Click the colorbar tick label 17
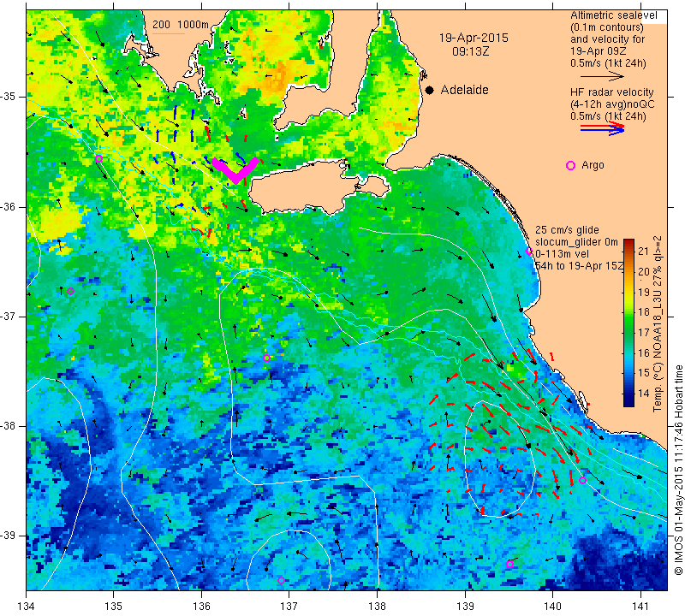Viewport: 685px width, 616px height. pyautogui.click(x=644, y=333)
